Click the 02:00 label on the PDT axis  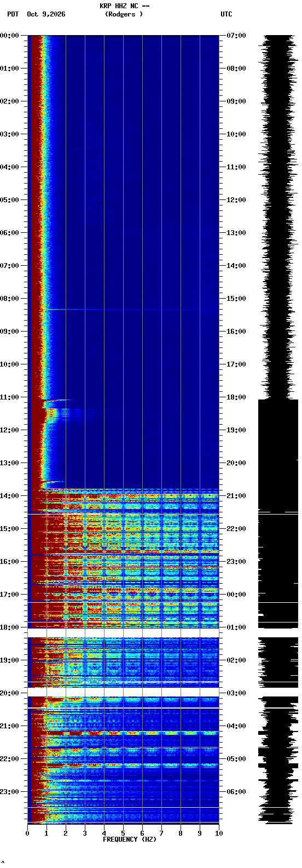(9, 101)
